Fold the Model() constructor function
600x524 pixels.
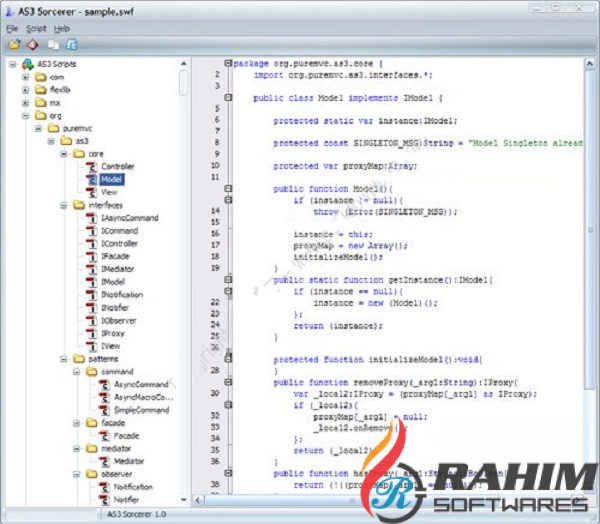[228, 188]
